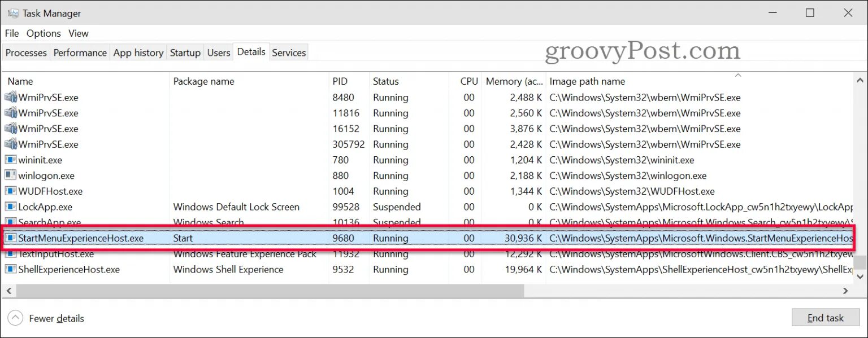Click the icon of WmiPrvSE.exe PID 11816
This screenshot has height=338, width=868.
click(x=10, y=113)
